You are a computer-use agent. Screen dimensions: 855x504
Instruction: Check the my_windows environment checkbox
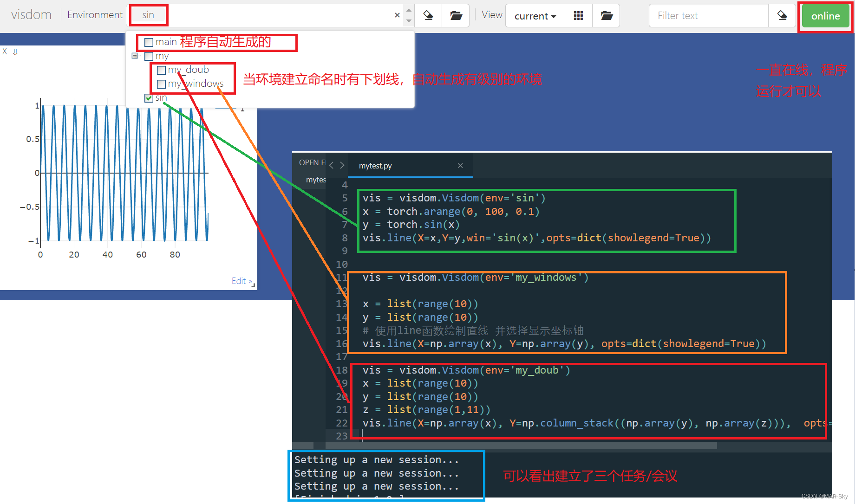click(161, 84)
